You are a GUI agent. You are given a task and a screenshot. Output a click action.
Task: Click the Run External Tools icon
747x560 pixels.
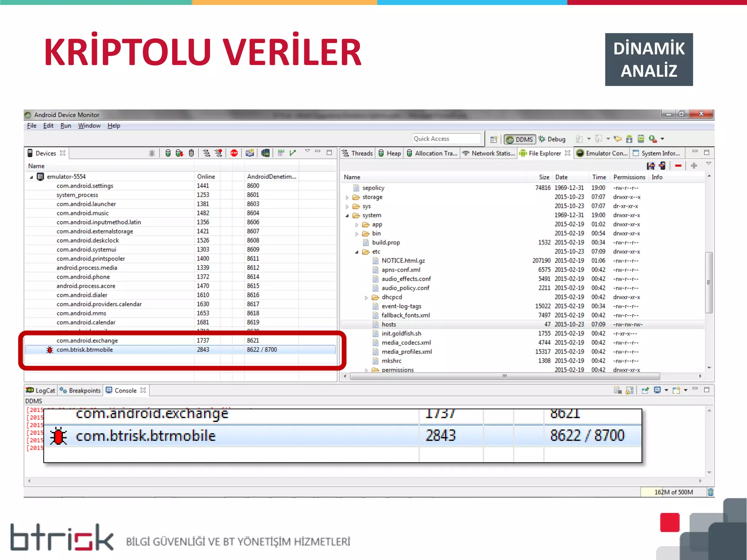pyautogui.click(x=653, y=139)
